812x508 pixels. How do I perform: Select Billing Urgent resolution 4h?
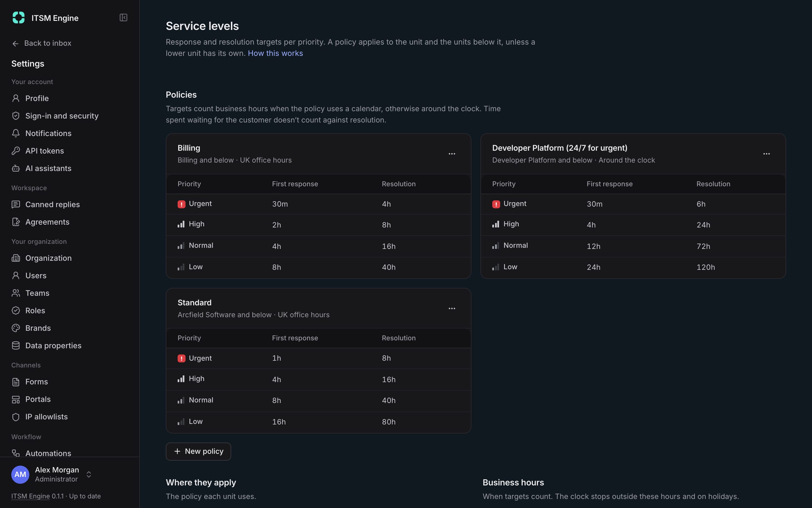pyautogui.click(x=386, y=204)
